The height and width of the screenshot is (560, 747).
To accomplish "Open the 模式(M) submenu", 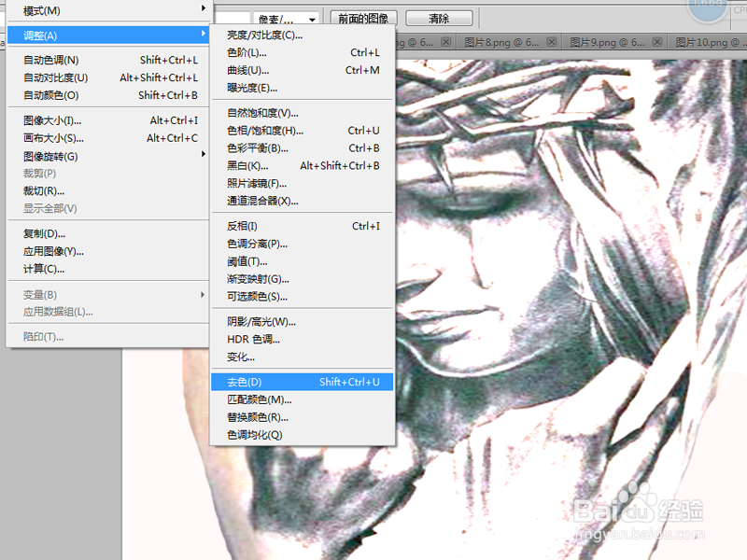I will [108, 10].
